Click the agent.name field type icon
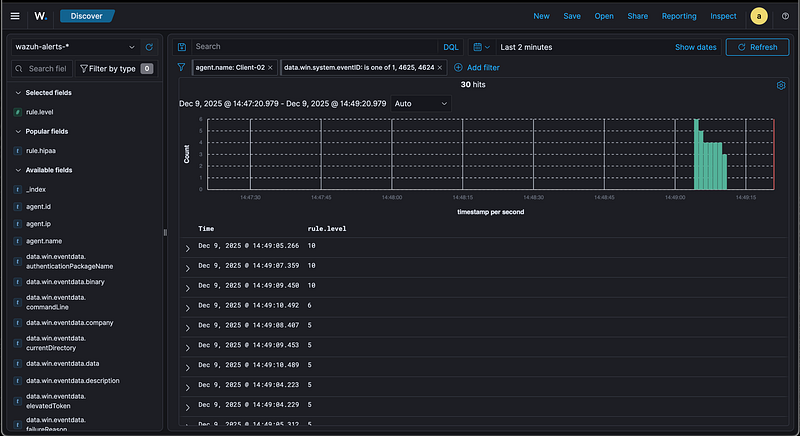This screenshot has height=436, width=800. (18, 241)
